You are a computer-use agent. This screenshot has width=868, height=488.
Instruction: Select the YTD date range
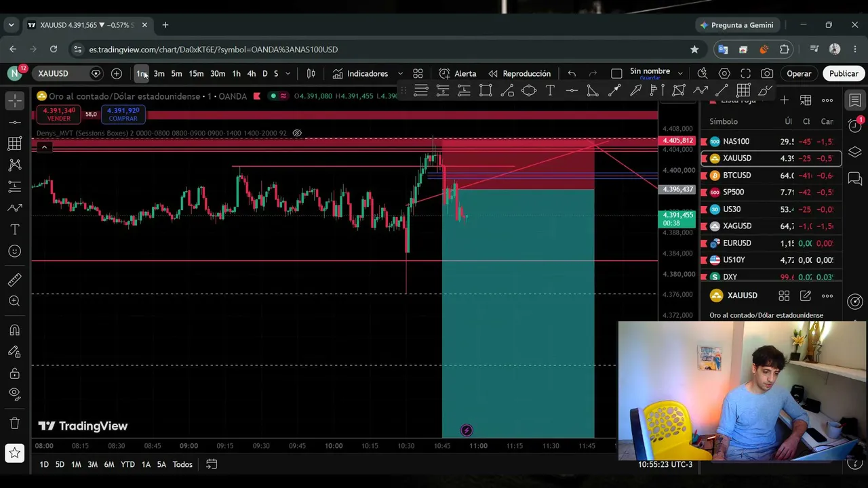127,464
